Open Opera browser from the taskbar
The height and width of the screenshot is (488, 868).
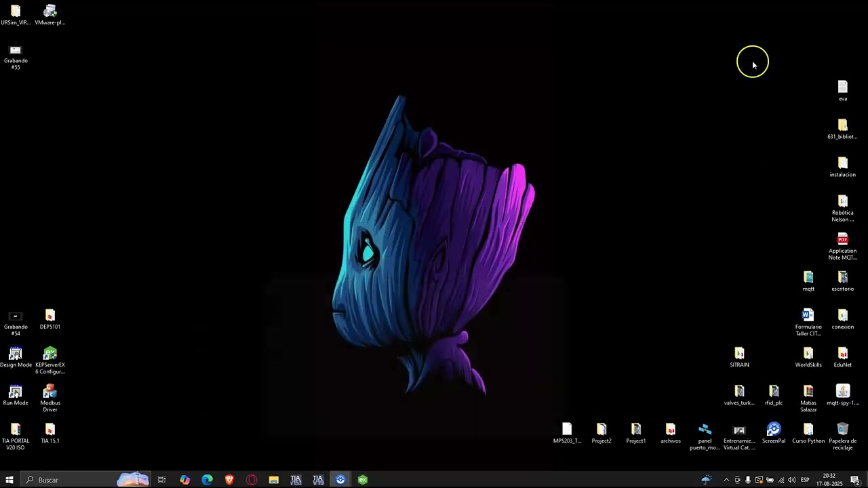252,480
